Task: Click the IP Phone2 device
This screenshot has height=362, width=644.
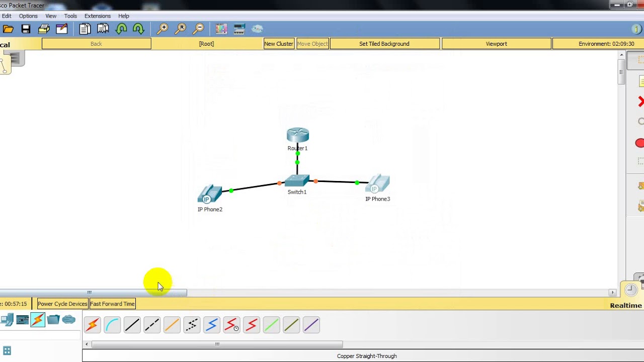Action: tap(210, 194)
